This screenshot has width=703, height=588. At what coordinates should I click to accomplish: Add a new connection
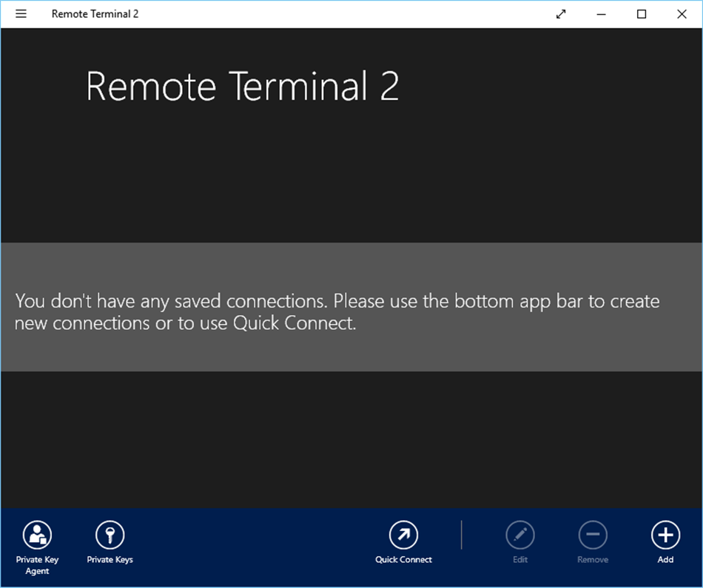pyautogui.click(x=665, y=534)
